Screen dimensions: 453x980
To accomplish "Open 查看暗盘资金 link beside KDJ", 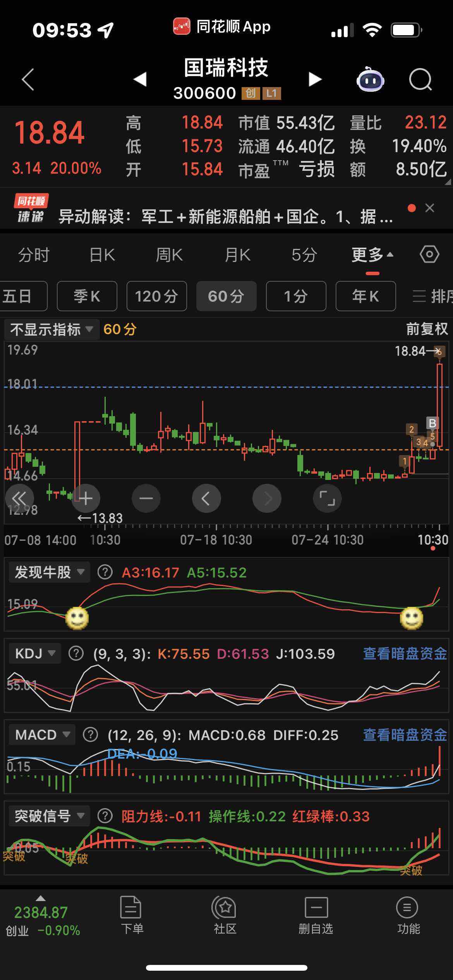I will (405, 654).
